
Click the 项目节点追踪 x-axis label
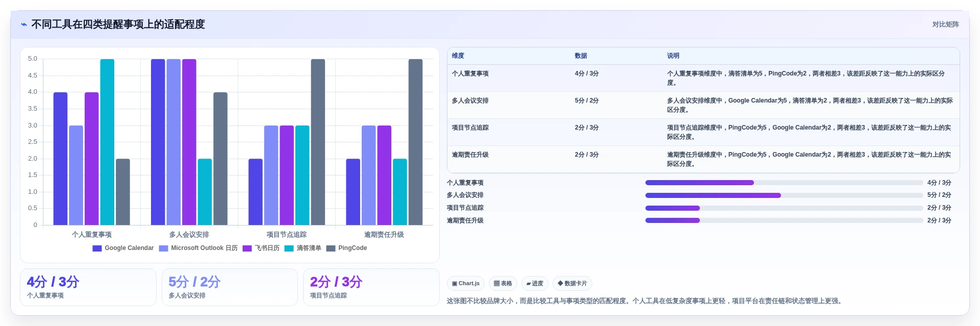click(x=287, y=235)
